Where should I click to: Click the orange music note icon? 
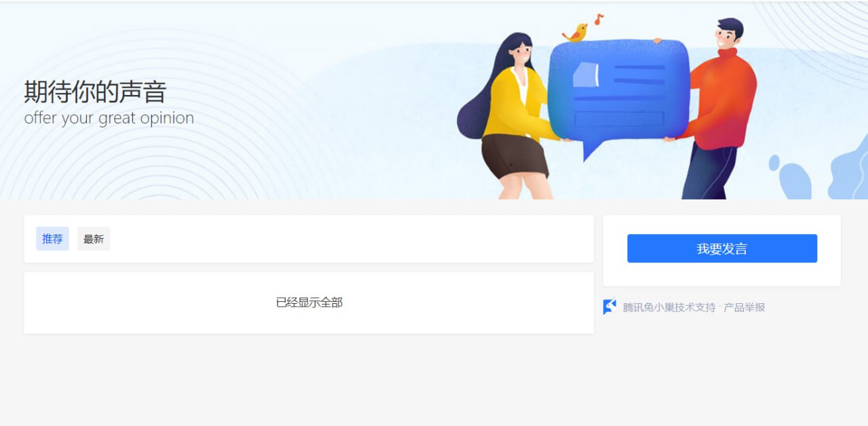pos(599,19)
